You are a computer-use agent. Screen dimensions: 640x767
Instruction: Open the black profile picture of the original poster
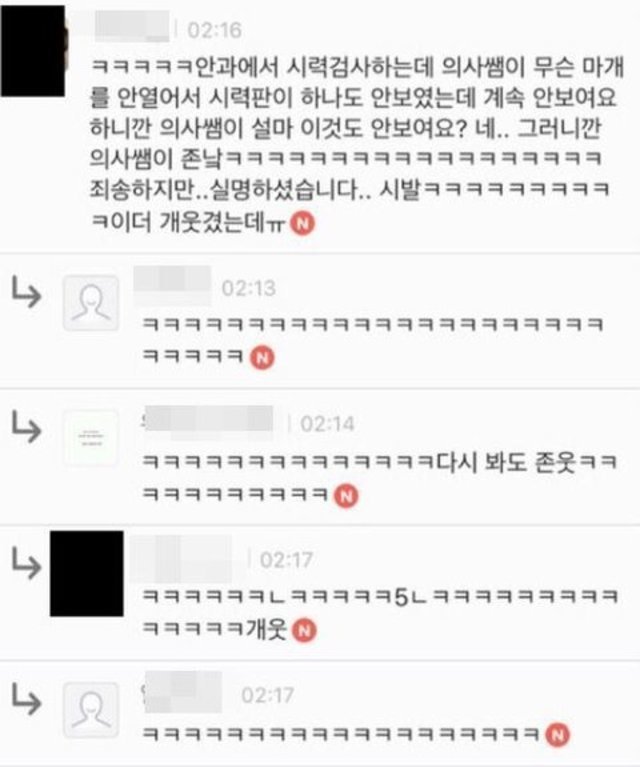(x=33, y=51)
